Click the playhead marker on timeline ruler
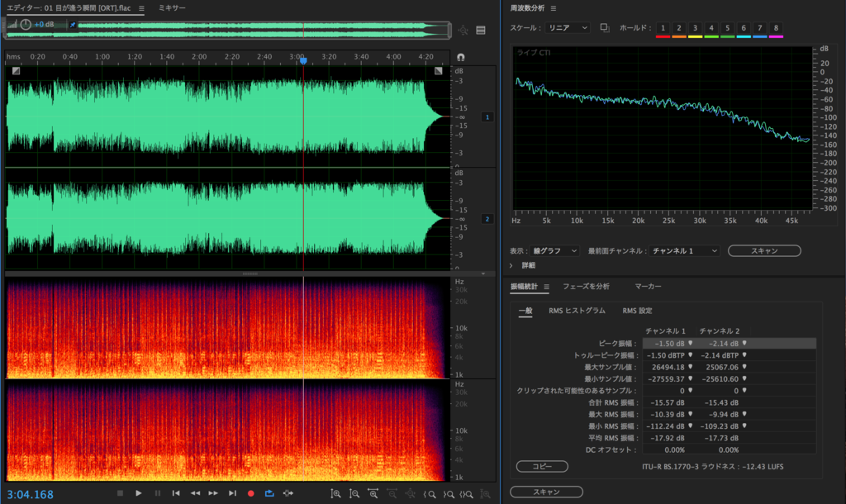846x504 pixels. pos(303,61)
